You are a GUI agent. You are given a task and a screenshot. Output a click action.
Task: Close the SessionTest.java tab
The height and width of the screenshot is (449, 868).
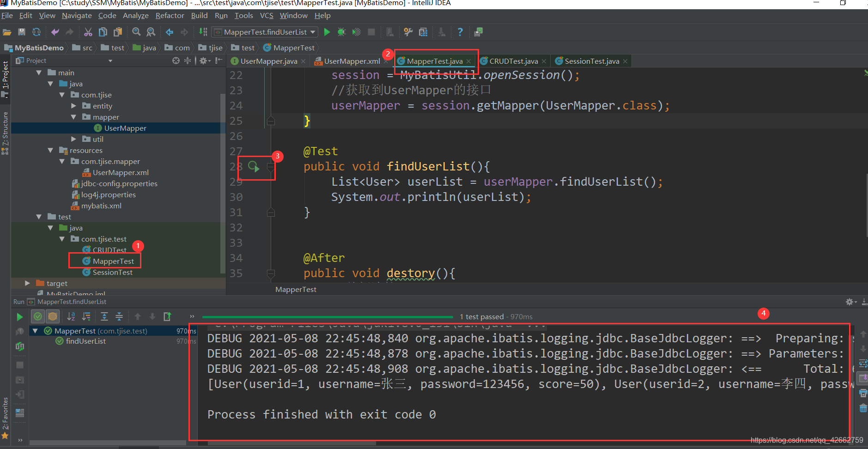click(x=625, y=61)
